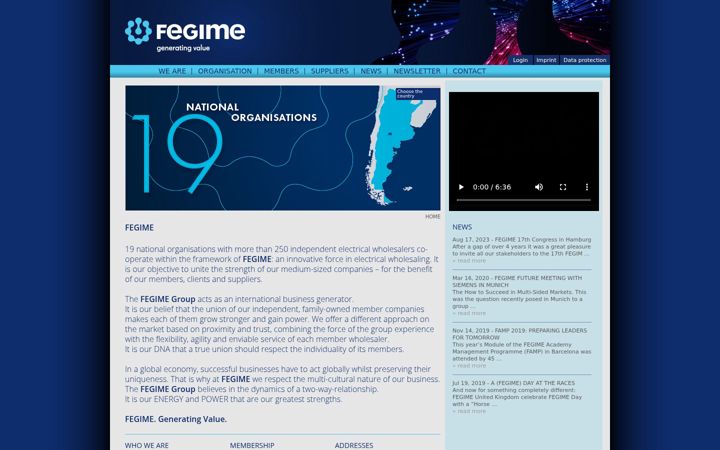Viewport: 720px width, 450px height.
Task: Open the SUPPLIERS menu
Action: [x=330, y=71]
